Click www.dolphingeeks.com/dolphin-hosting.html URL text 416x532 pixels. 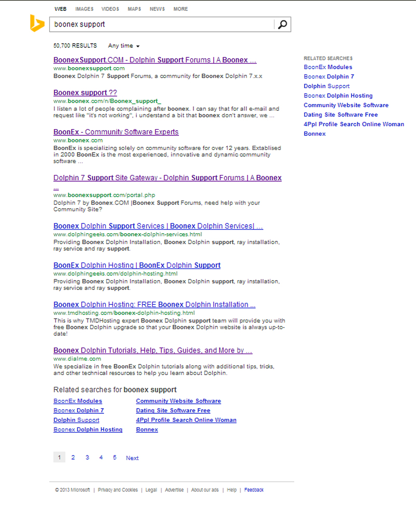pos(115,273)
